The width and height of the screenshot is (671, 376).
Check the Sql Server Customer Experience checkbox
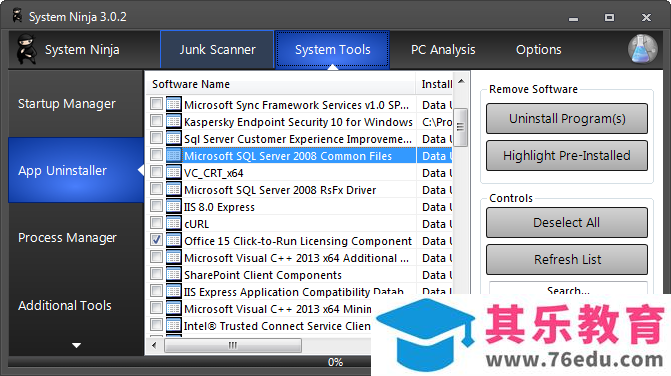tap(156, 138)
